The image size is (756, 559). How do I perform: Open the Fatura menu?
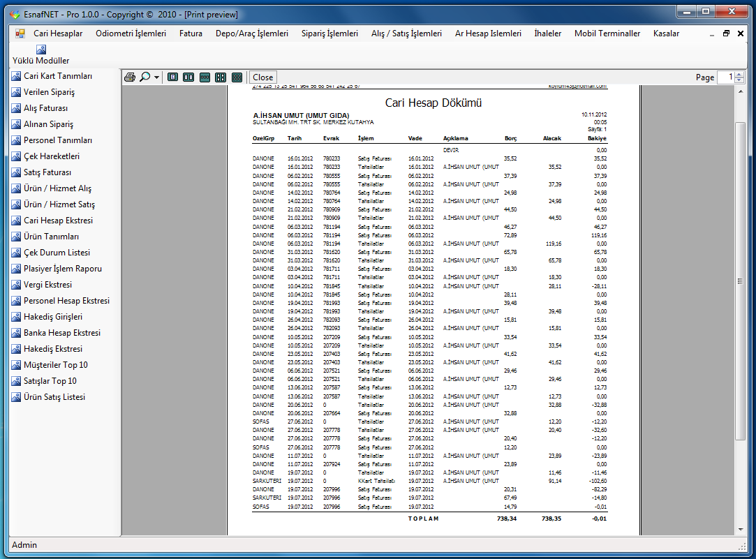[191, 33]
